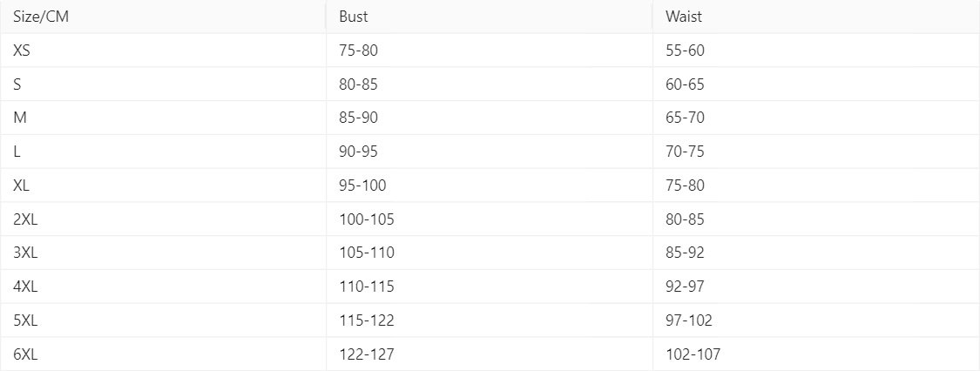Click bust measurement 75-80
Viewport: 980px width, 371px height.
[x=359, y=51]
